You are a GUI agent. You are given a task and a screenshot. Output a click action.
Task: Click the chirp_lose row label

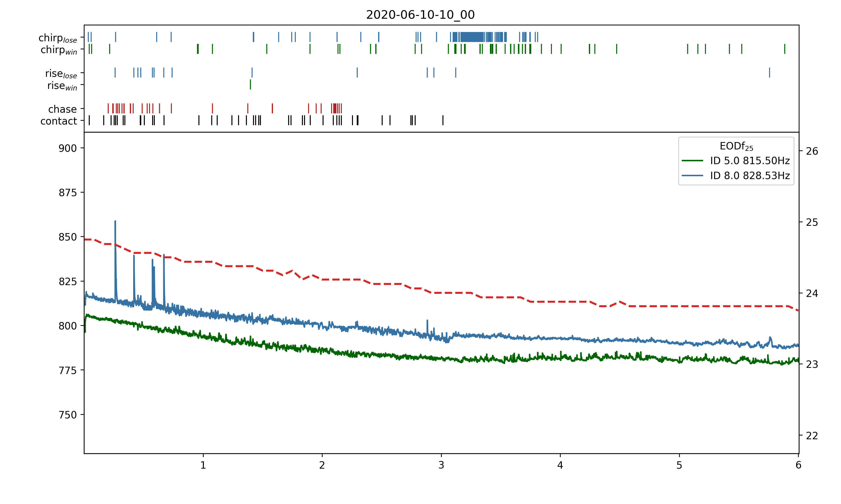click(x=58, y=38)
